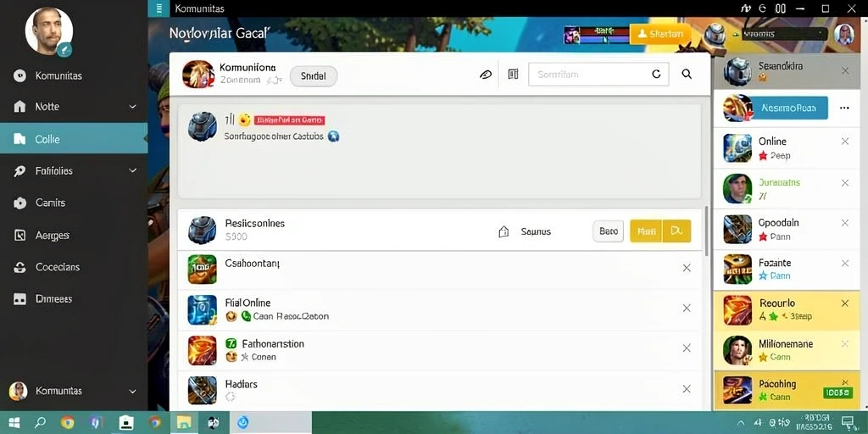Click the refresh icon in the search field

[657, 75]
